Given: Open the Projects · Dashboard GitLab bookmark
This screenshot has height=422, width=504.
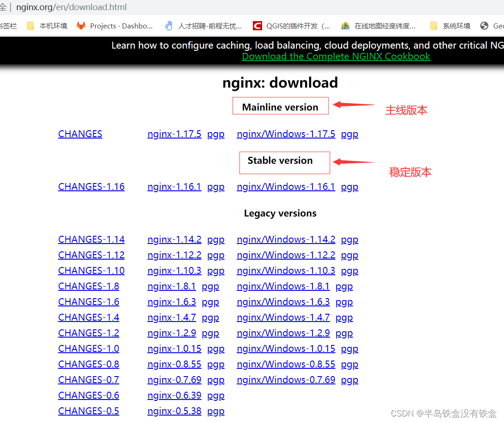Looking at the screenshot, I should pos(115,26).
